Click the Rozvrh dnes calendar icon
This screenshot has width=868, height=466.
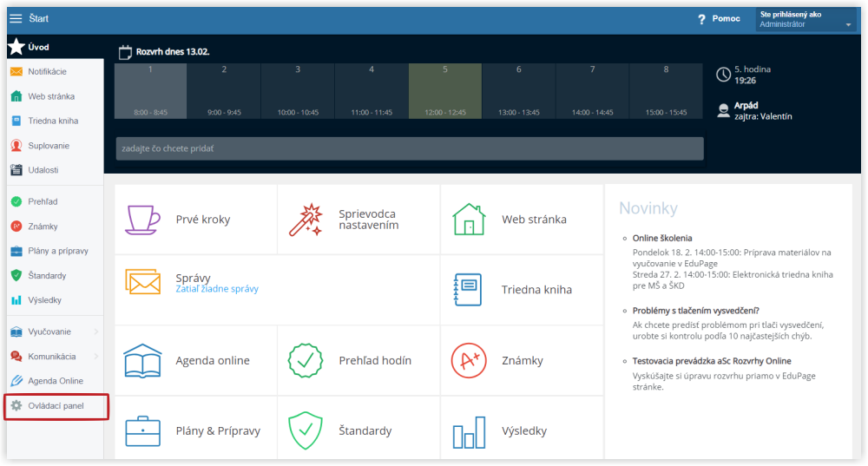tap(125, 52)
